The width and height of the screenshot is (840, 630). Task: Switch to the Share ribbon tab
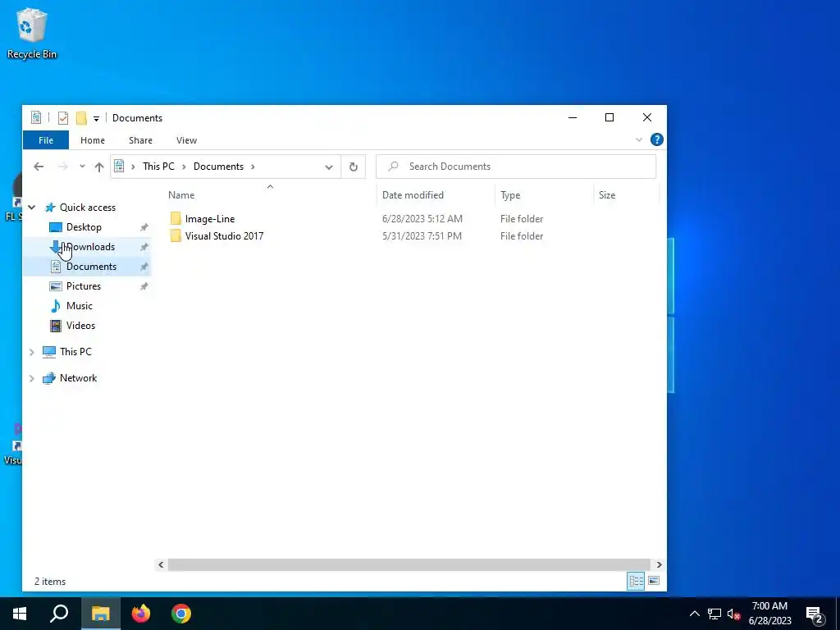(x=140, y=140)
